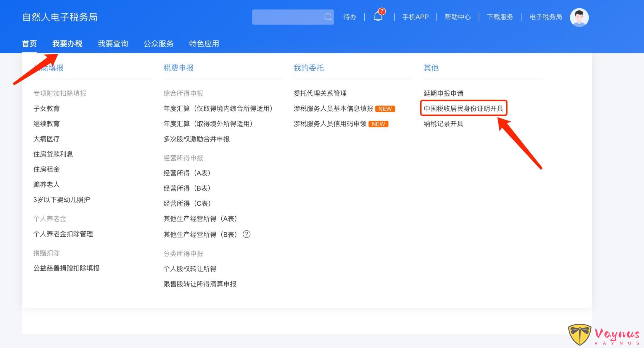This screenshot has width=644, height=348.
Task: Open the help icon beside 其他生产经营所得（B表）
Action: [x=247, y=234]
